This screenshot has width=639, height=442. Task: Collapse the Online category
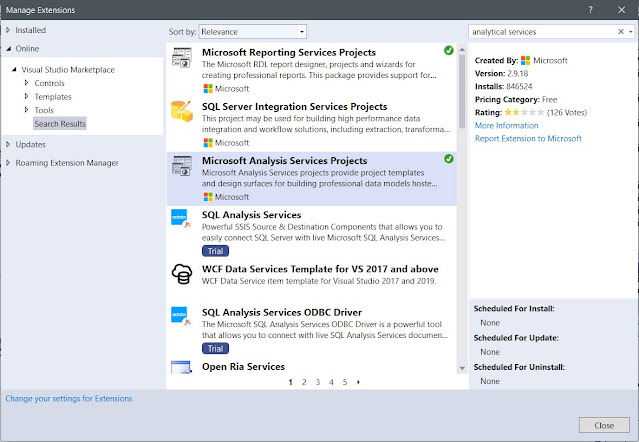9,48
